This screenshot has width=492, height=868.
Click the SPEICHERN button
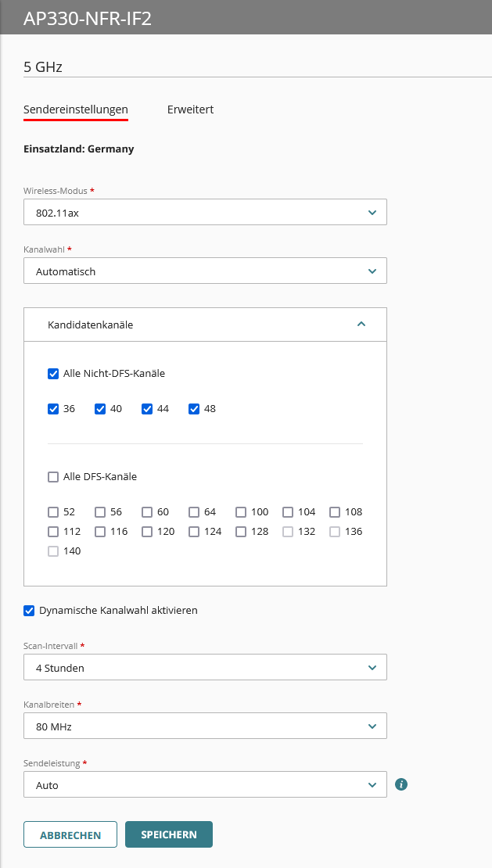pyautogui.click(x=168, y=834)
